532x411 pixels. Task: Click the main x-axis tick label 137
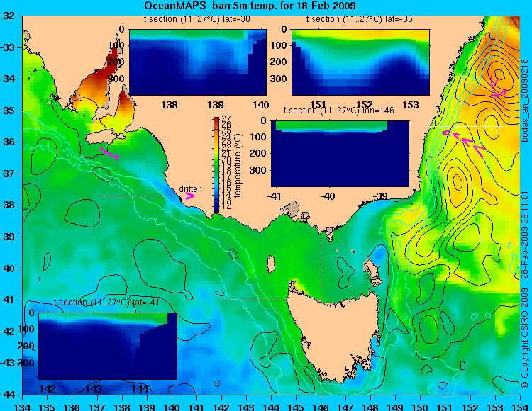point(97,406)
